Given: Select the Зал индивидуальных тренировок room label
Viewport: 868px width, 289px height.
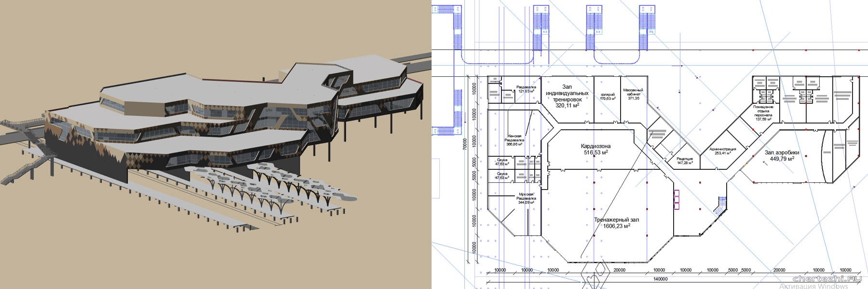Looking at the screenshot, I should click(567, 96).
